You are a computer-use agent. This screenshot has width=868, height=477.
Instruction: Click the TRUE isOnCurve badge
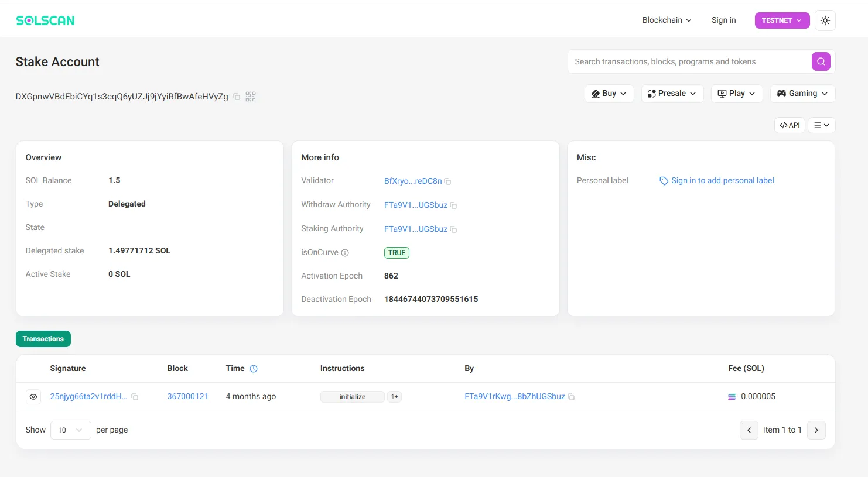tap(397, 253)
